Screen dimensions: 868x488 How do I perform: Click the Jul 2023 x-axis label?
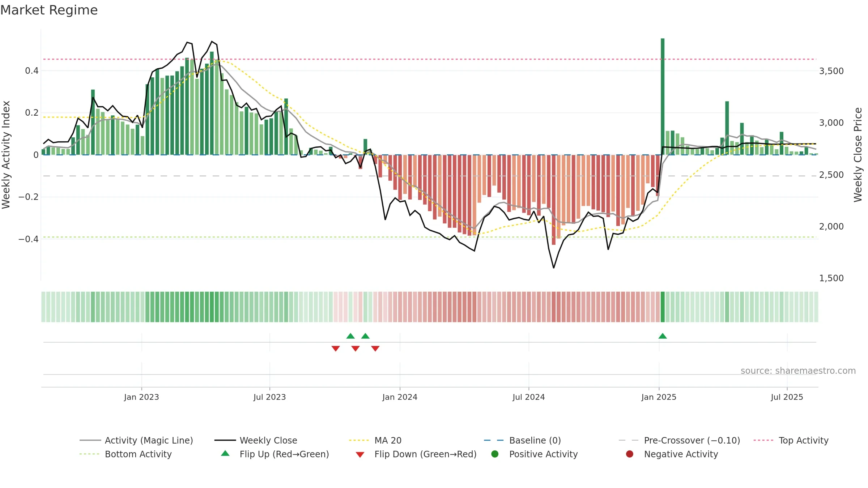(x=269, y=397)
